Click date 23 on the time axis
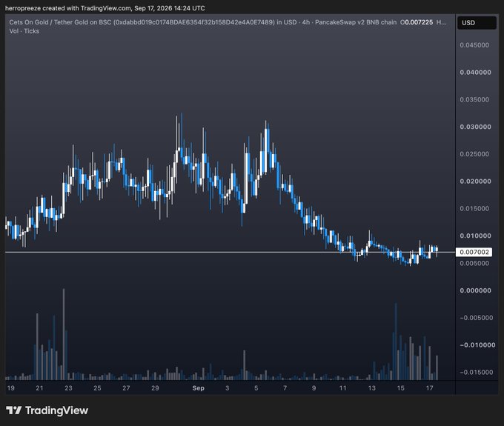Screen dimensions: 504x426 [68, 388]
